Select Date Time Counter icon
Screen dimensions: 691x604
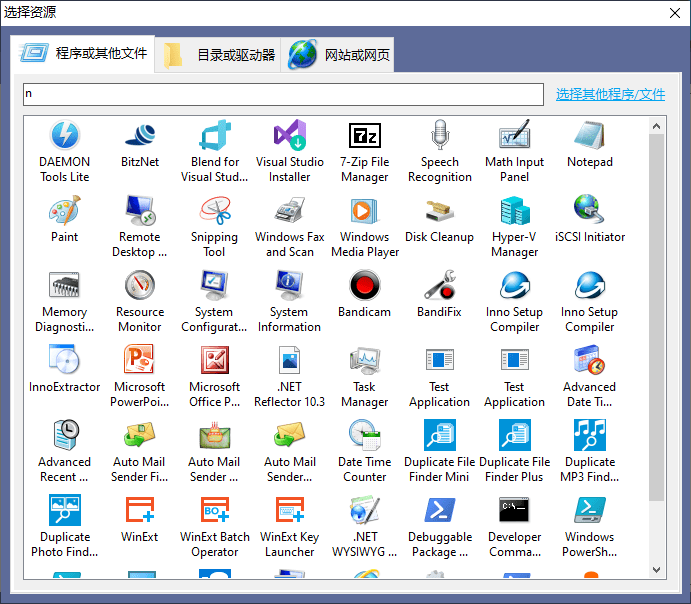click(364, 435)
